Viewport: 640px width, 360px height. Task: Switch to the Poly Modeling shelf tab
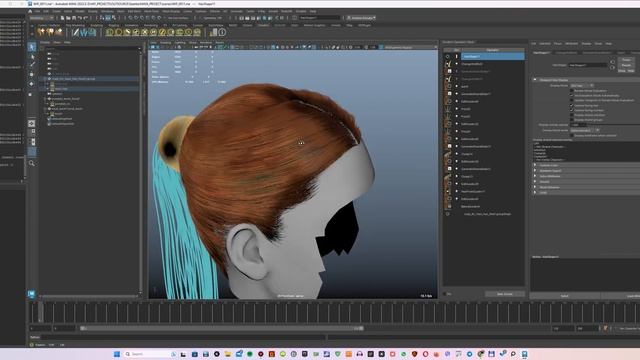tap(75, 25)
